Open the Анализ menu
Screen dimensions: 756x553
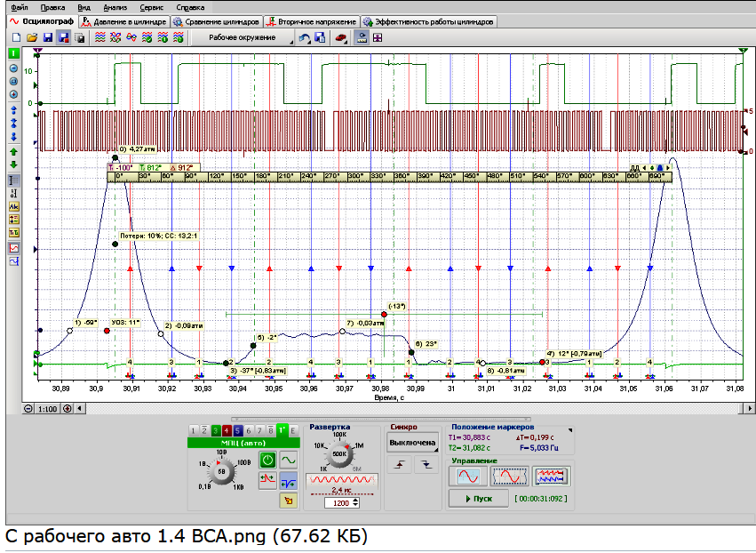pyautogui.click(x=115, y=7)
